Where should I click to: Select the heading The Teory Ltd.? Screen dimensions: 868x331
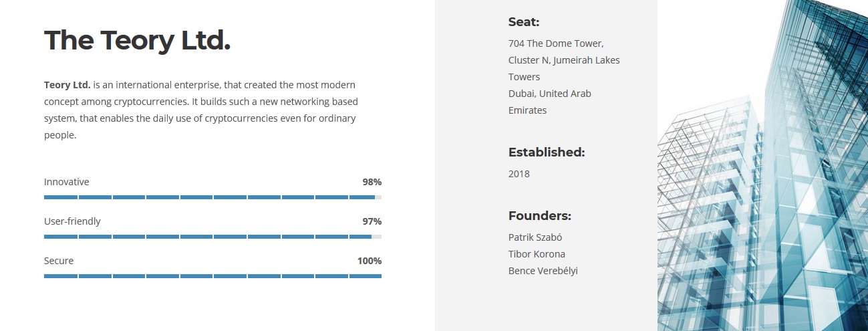coord(137,40)
